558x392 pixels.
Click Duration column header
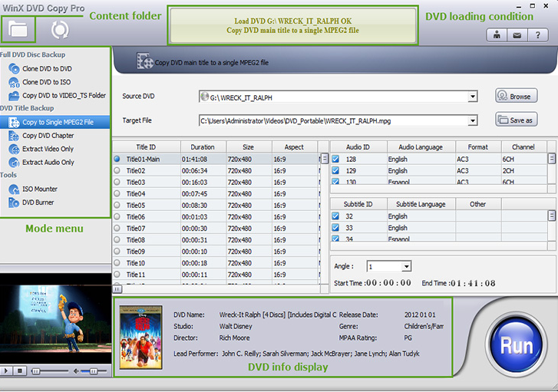tap(203, 147)
